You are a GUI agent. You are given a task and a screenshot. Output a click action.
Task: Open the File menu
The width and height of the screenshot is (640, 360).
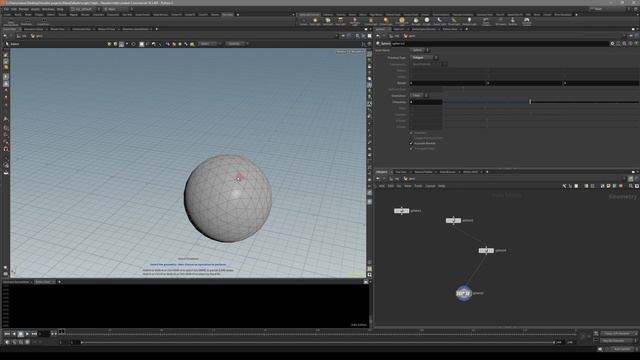[x=6, y=9]
